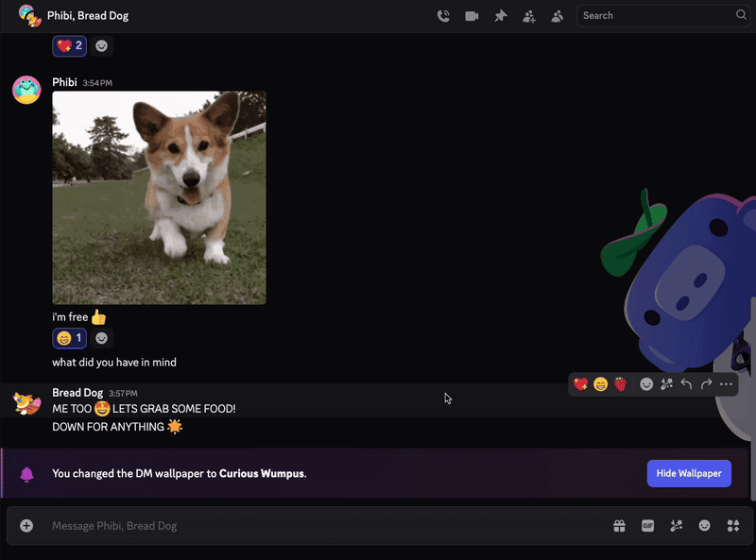Click the group DM avatar icon
This screenshot has height=560, width=756.
pos(29,16)
